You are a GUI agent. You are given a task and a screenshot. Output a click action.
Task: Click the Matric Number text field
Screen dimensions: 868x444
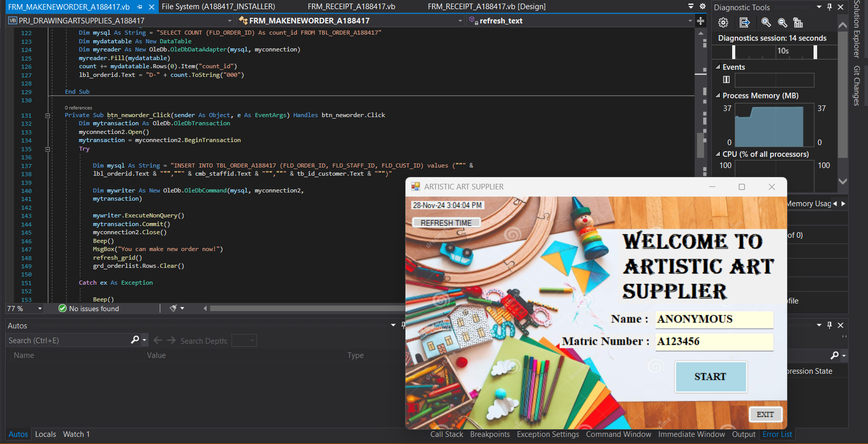pyautogui.click(x=713, y=342)
